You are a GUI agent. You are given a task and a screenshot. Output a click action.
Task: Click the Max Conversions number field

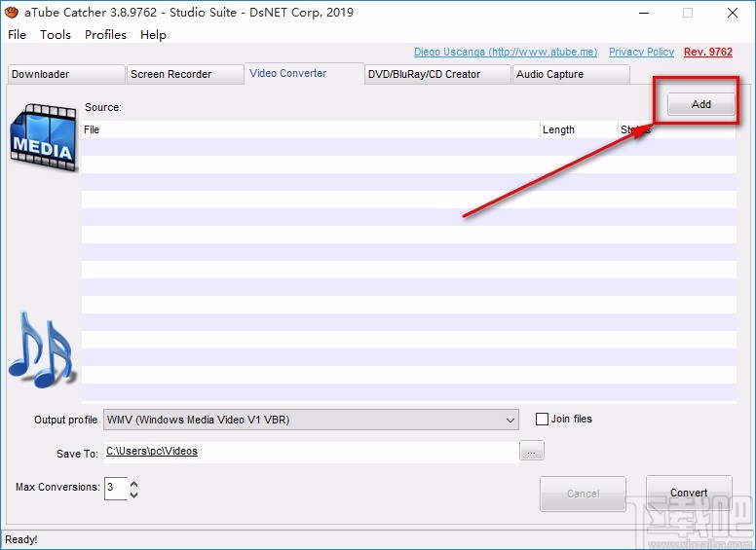(116, 489)
